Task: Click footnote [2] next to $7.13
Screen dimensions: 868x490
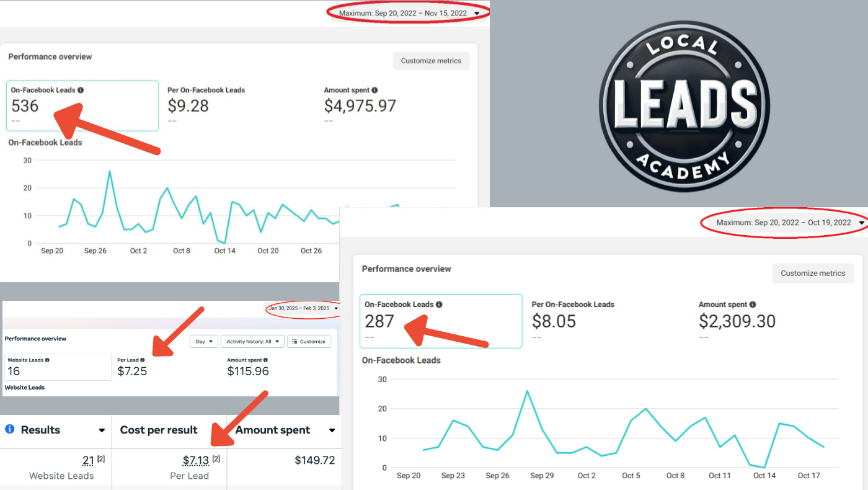Action: (x=216, y=458)
